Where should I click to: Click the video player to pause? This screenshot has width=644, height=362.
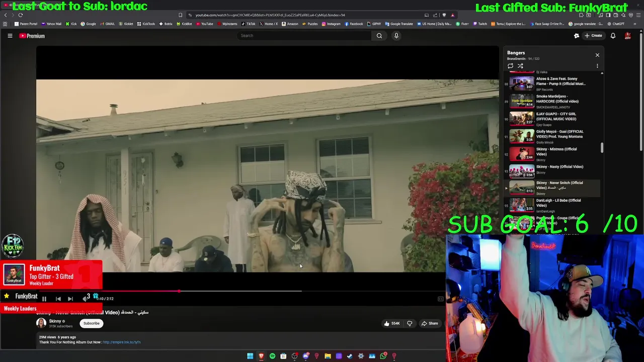click(267, 175)
